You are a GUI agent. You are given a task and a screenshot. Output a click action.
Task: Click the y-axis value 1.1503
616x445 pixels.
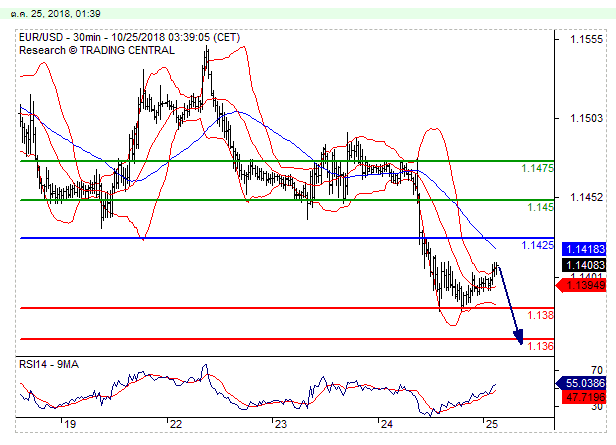pyautogui.click(x=586, y=118)
